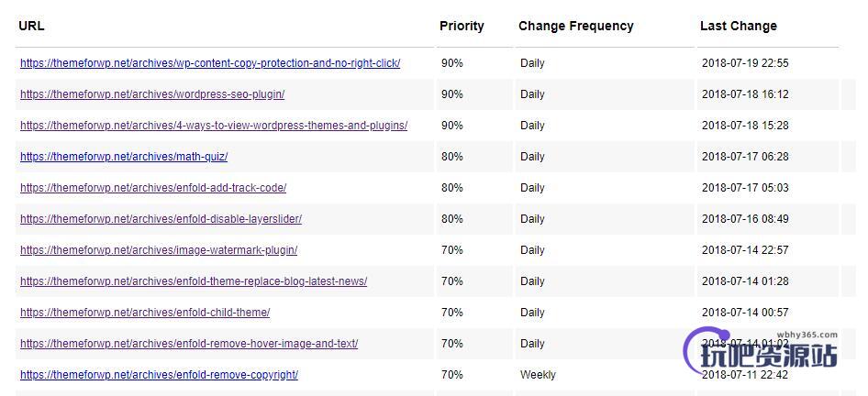Click the Last Change column header
This screenshot has height=396, width=868.
[739, 26]
